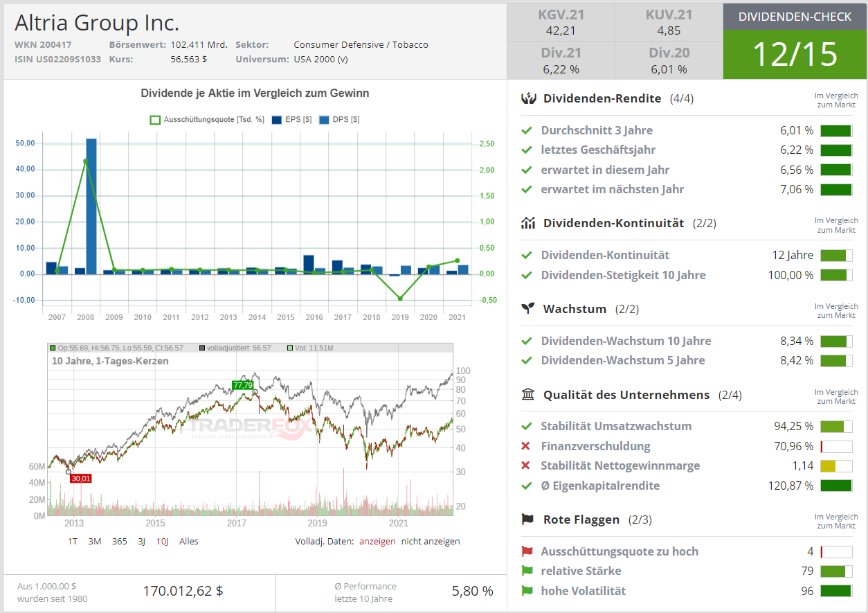Select the 365 chart timeframe
Screen dimensions: 868x613
tap(120, 541)
